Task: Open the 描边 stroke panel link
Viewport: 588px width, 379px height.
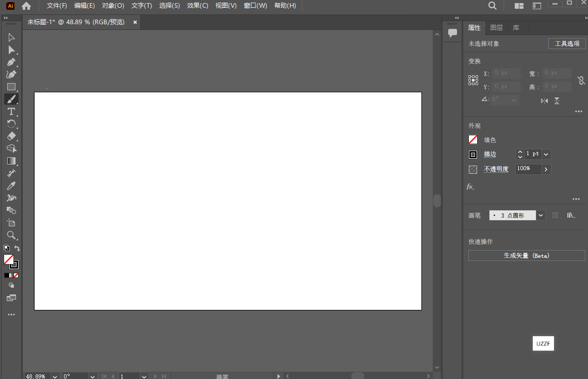Action: pyautogui.click(x=490, y=154)
